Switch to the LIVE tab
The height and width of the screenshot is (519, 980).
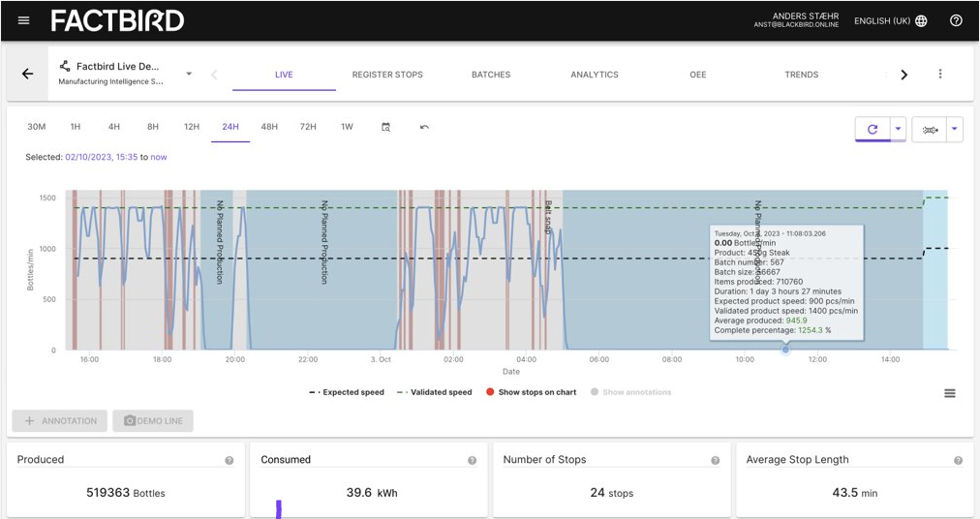coord(284,75)
